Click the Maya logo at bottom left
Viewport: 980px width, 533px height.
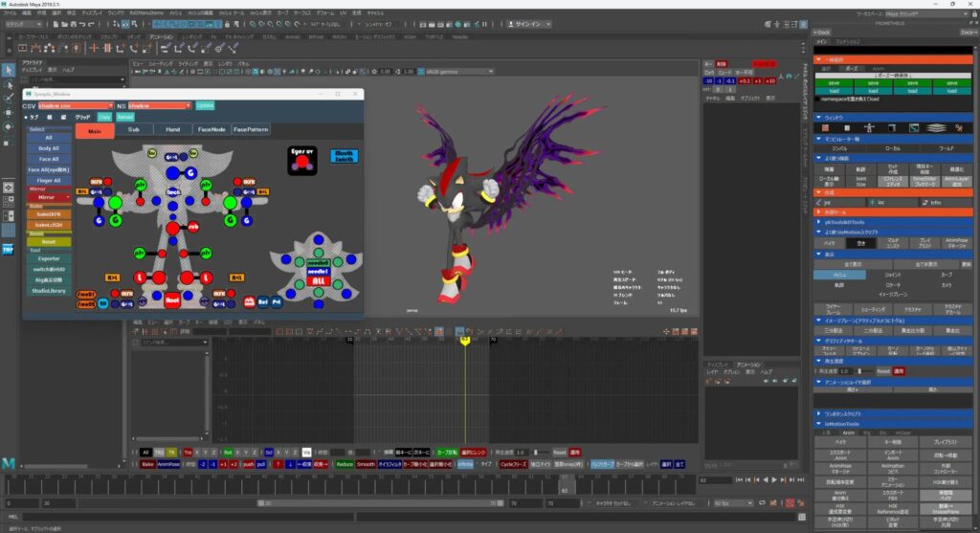pyautogui.click(x=10, y=464)
